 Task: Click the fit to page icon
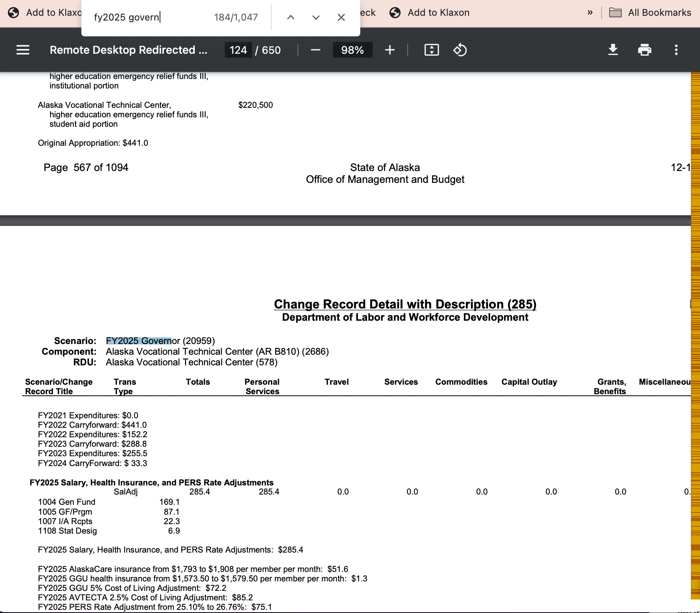(x=431, y=50)
